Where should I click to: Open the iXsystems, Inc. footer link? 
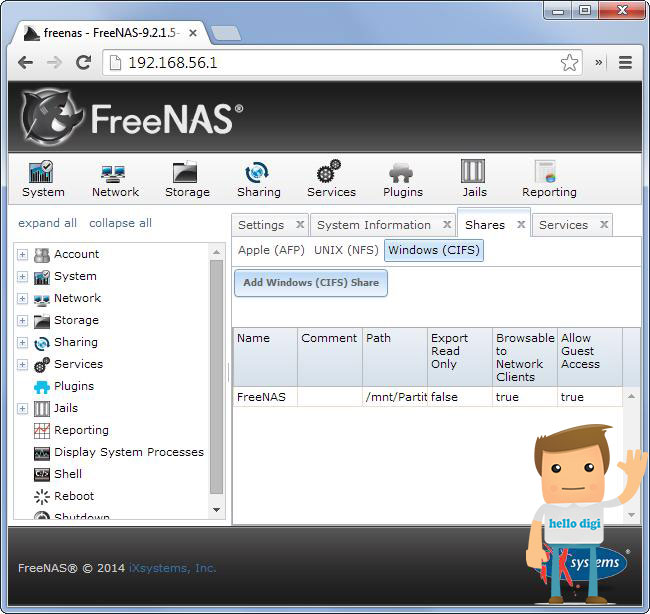pyautogui.click(x=172, y=568)
